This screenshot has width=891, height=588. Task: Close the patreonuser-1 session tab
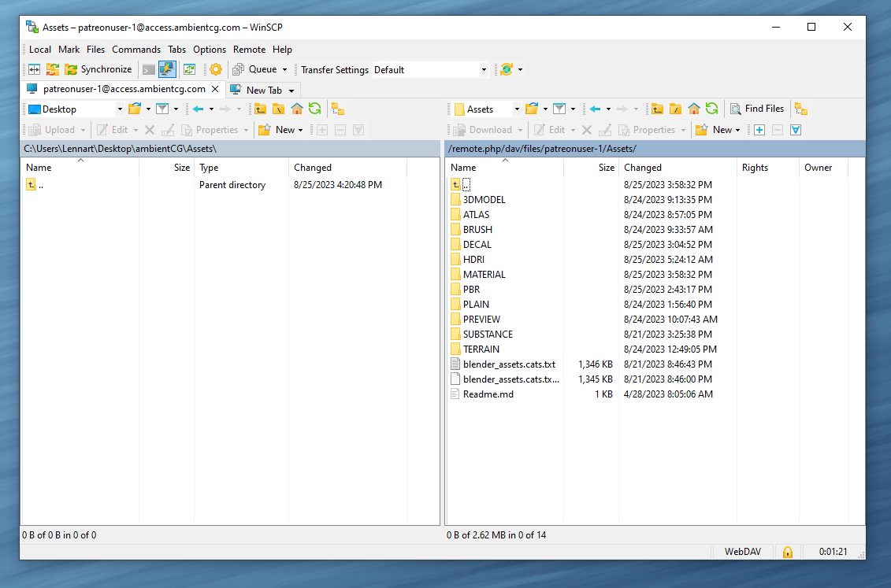click(x=215, y=89)
